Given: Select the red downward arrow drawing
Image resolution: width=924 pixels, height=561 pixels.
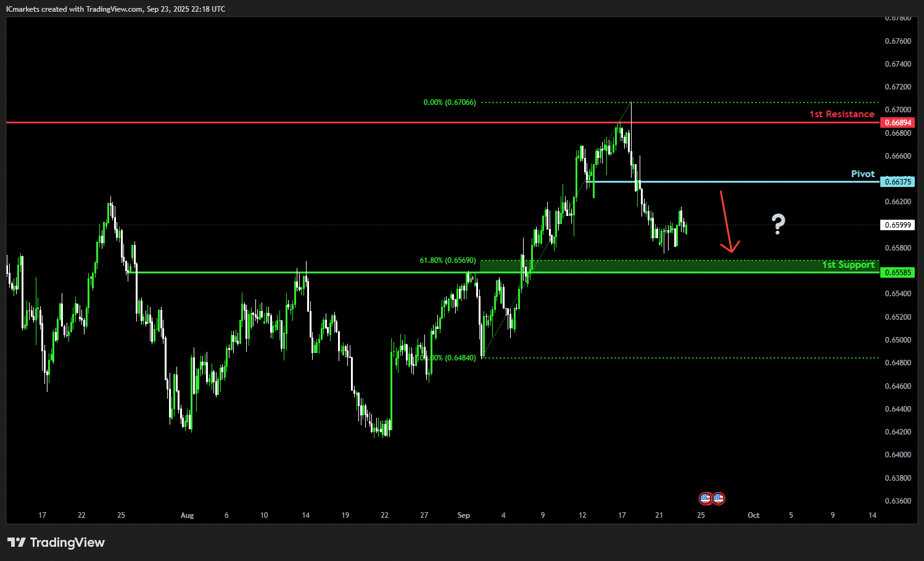Looking at the screenshot, I should pyautogui.click(x=727, y=222).
